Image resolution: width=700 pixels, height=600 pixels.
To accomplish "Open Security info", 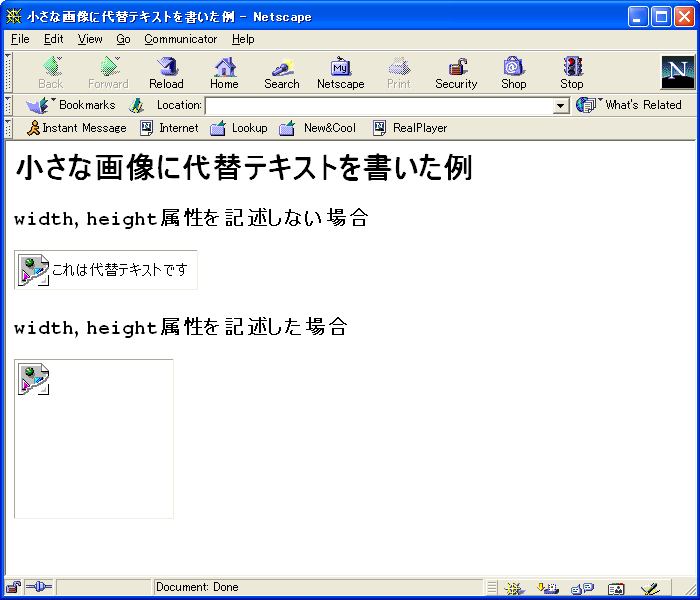I will pyautogui.click(x=456, y=72).
